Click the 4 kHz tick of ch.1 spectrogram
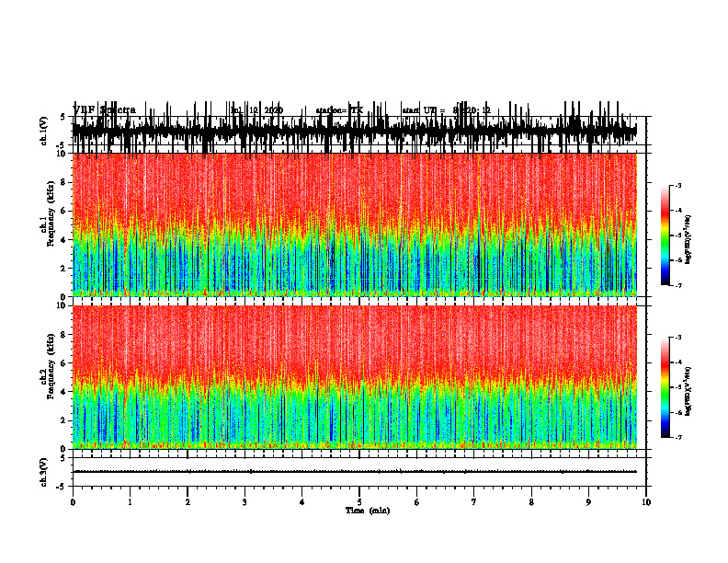Image resolution: width=728 pixels, height=563 pixels. point(63,240)
